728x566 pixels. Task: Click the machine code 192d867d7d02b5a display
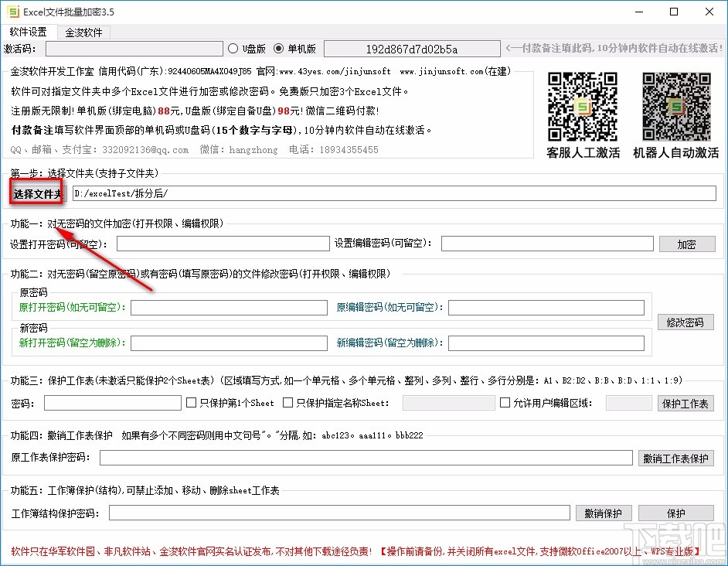pos(412,47)
